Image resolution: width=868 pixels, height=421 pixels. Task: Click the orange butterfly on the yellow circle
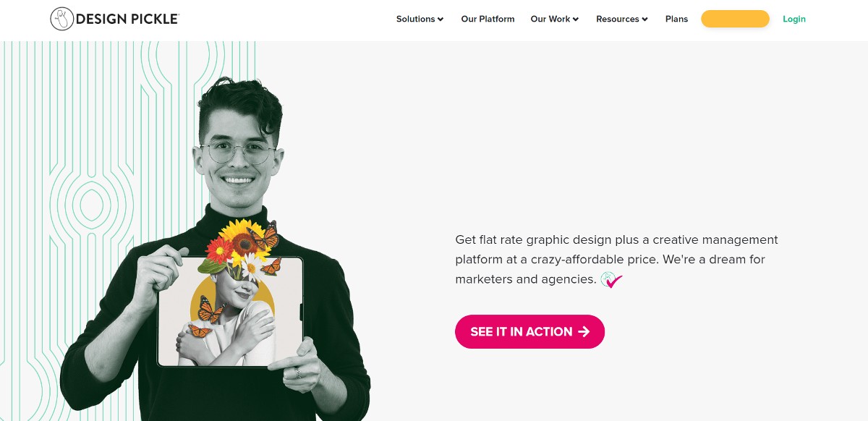coord(210,310)
